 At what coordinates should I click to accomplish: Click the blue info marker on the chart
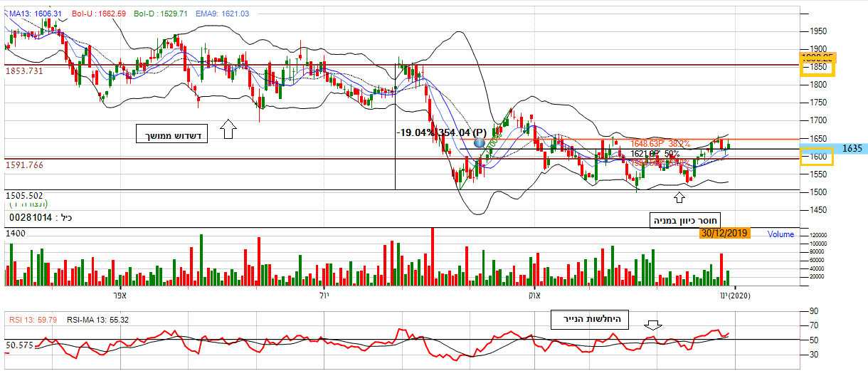tap(480, 142)
